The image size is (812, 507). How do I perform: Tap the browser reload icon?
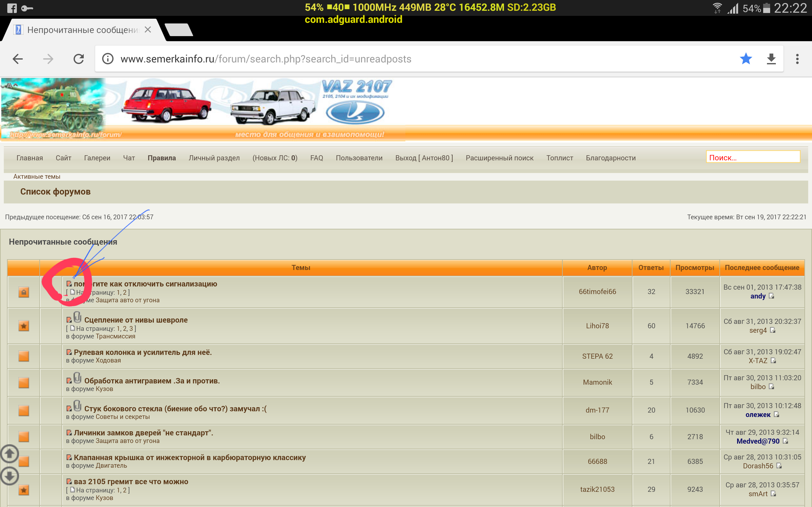coord(79,59)
